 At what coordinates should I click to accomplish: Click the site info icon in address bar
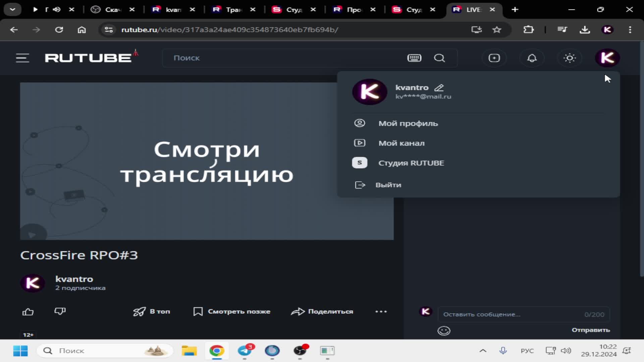coord(109,30)
